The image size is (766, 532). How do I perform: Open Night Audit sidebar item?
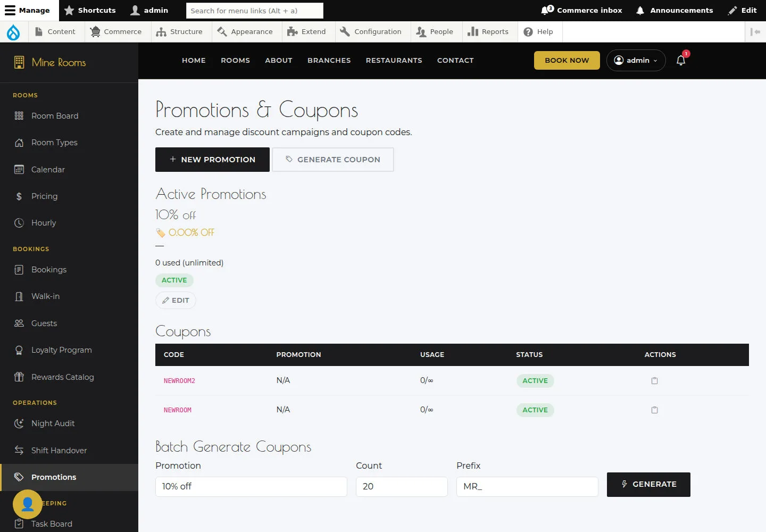click(x=69, y=423)
